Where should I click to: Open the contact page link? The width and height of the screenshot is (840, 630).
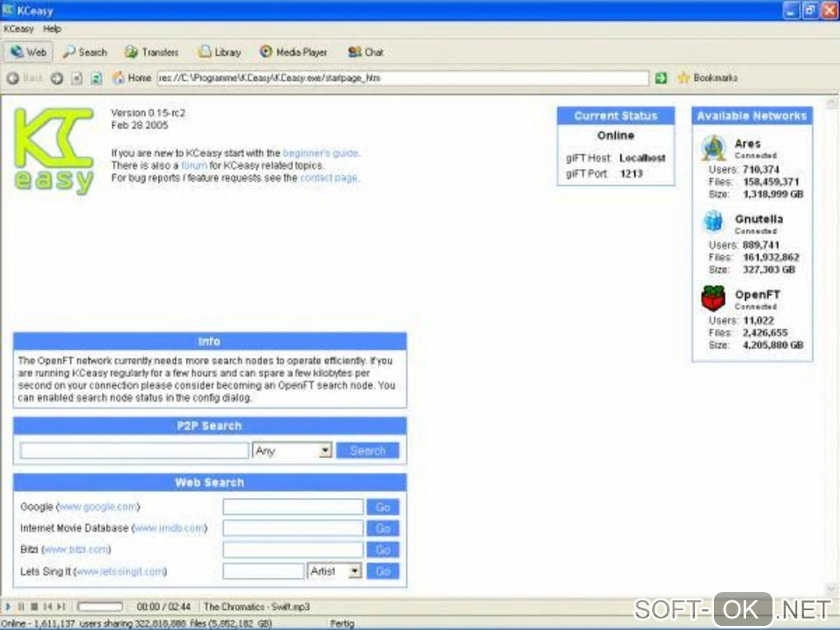pyautogui.click(x=329, y=178)
